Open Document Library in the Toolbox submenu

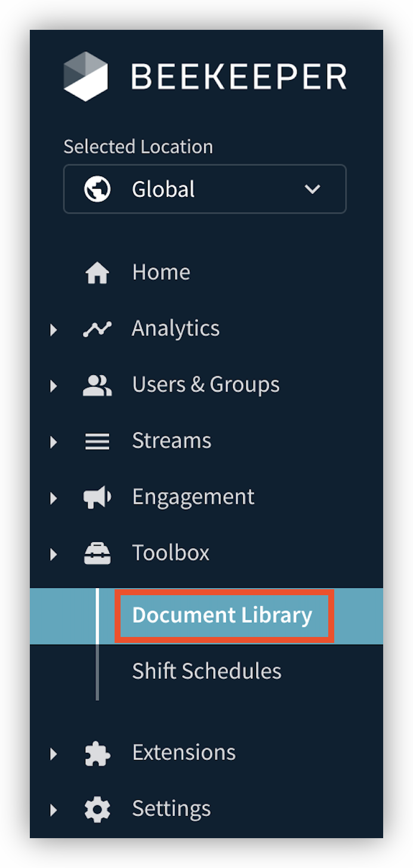pos(222,615)
